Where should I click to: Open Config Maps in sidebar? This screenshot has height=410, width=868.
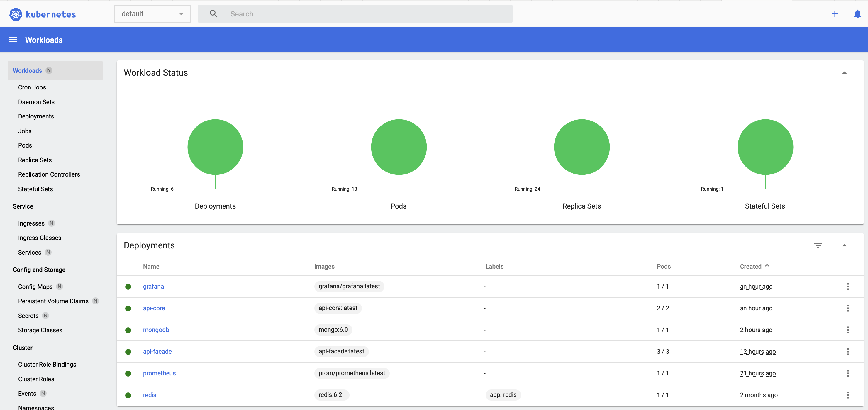(x=35, y=287)
